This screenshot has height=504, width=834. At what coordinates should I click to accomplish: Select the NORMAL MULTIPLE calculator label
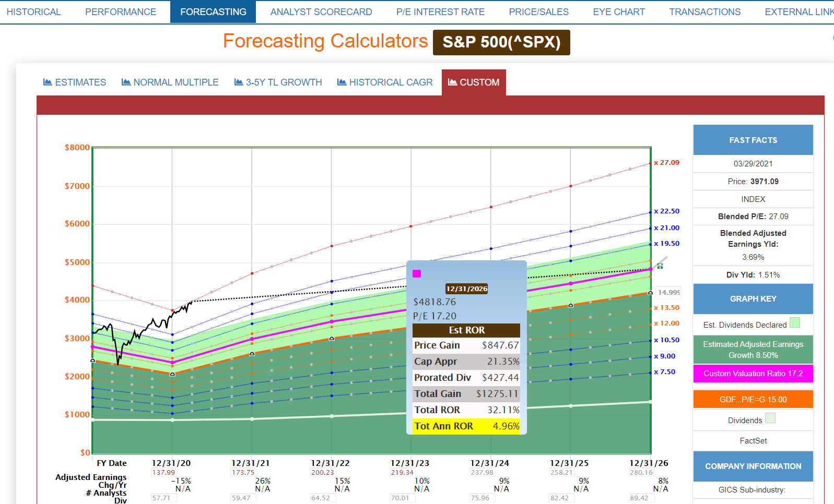[176, 82]
